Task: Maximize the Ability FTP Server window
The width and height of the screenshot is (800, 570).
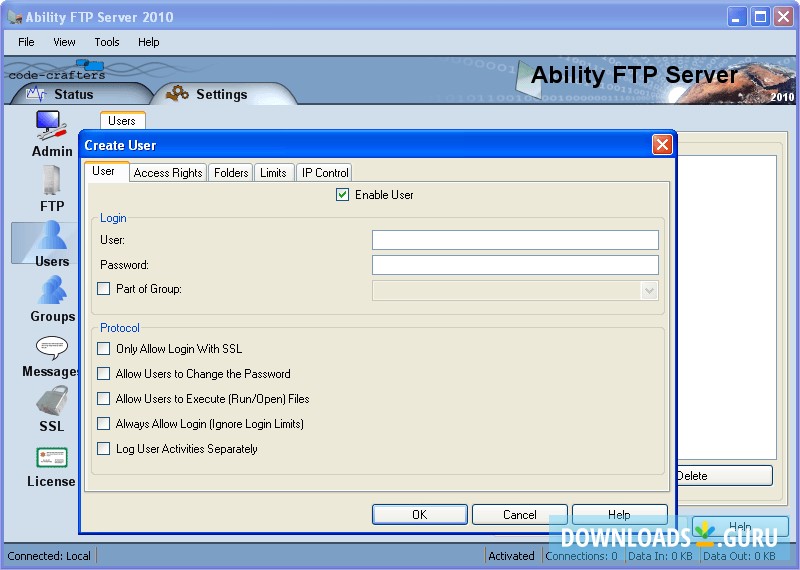Action: pos(760,17)
